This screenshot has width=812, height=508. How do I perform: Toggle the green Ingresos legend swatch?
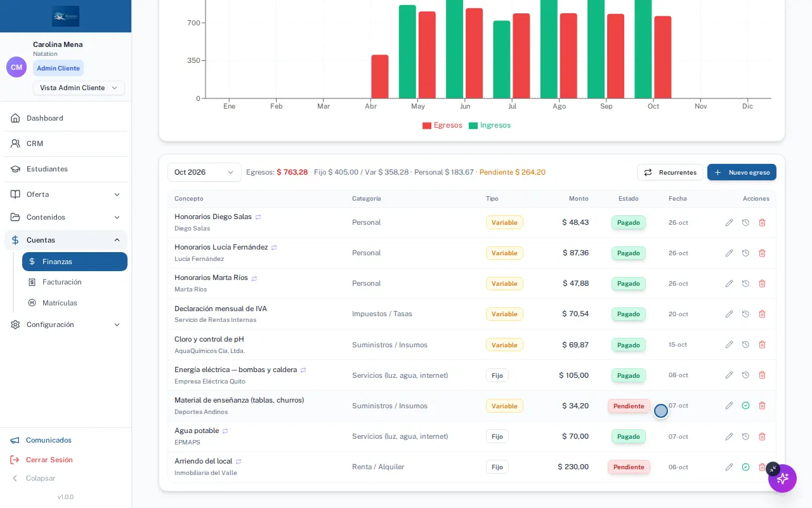tap(473, 126)
